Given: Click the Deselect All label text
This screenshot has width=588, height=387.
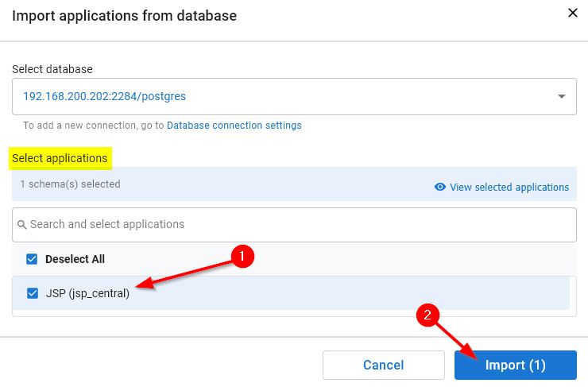Looking at the screenshot, I should (x=75, y=259).
